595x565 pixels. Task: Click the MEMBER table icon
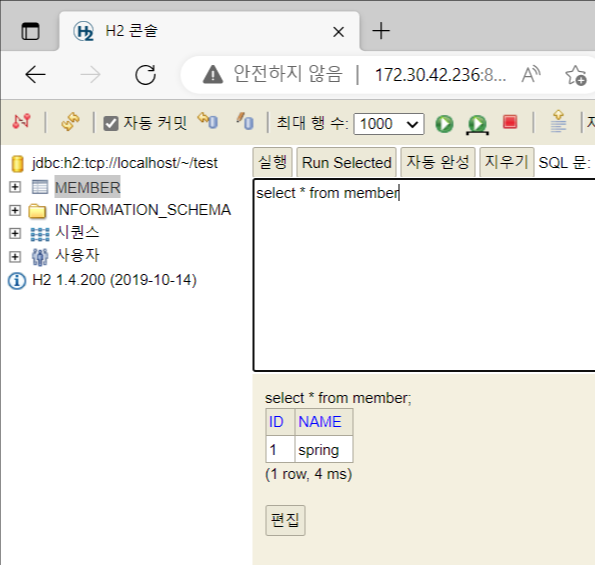(40, 187)
